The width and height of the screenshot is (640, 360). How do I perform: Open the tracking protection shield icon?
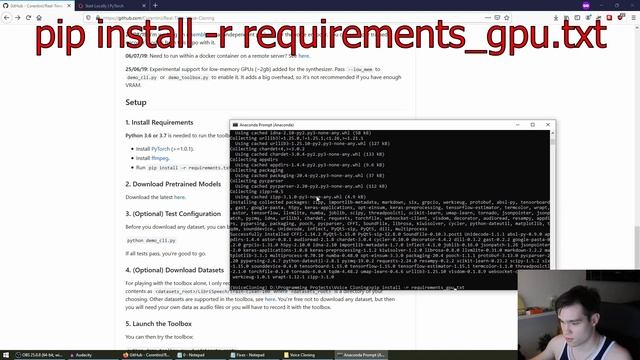(89, 18)
